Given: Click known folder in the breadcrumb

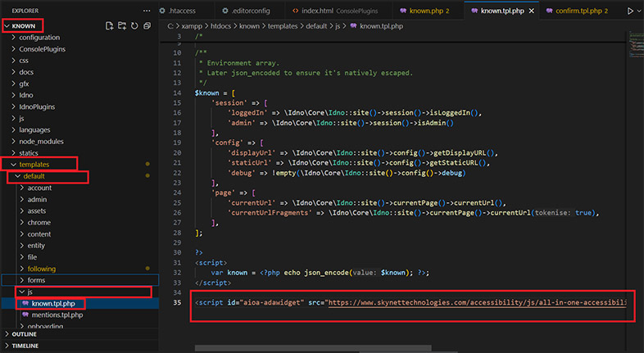Looking at the screenshot, I should click(249, 26).
